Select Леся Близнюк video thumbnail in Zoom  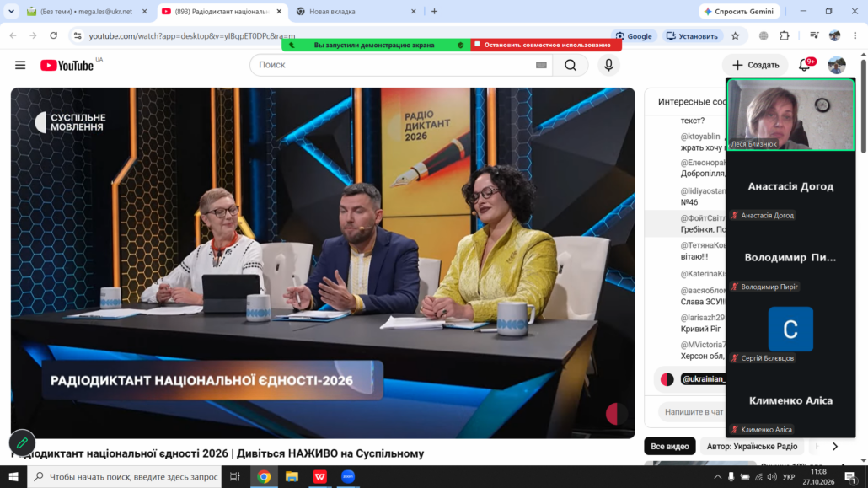(790, 115)
